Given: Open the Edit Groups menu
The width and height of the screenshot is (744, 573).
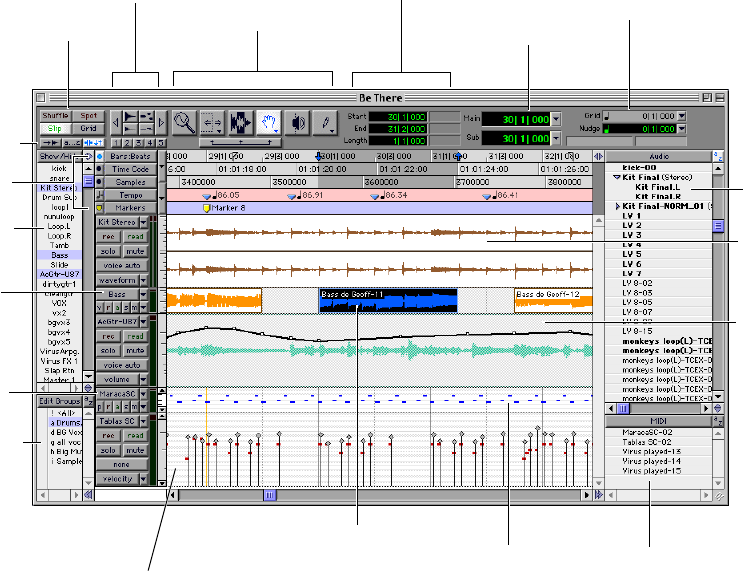Looking at the screenshot, I should 60,401.
